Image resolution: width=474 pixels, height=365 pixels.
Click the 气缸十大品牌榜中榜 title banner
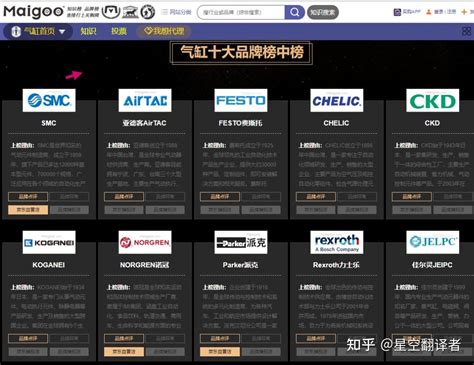click(x=241, y=53)
